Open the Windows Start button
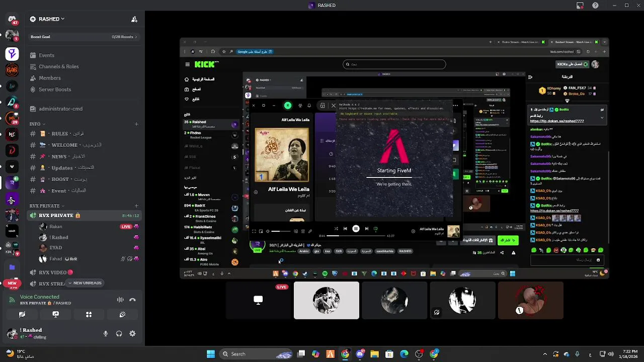 click(211, 354)
